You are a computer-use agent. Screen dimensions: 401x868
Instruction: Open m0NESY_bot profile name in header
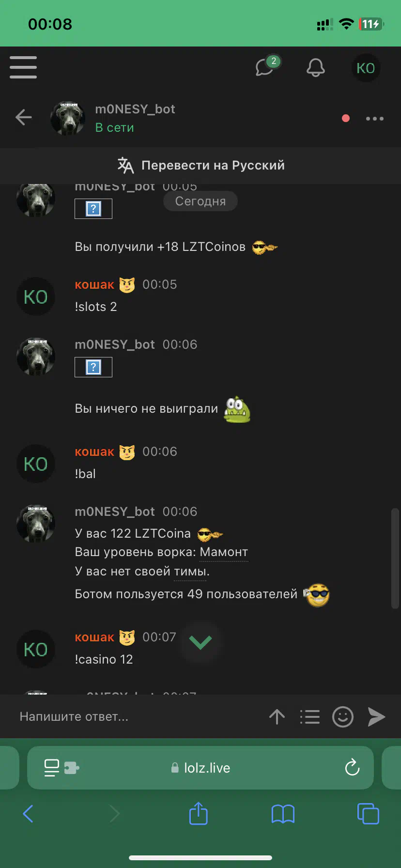(x=135, y=109)
